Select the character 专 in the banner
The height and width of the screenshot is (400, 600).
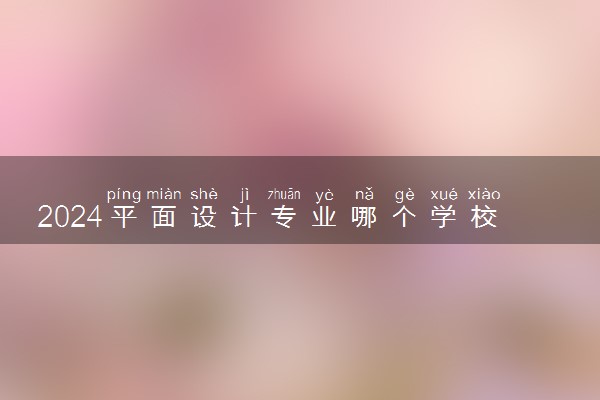pos(284,216)
